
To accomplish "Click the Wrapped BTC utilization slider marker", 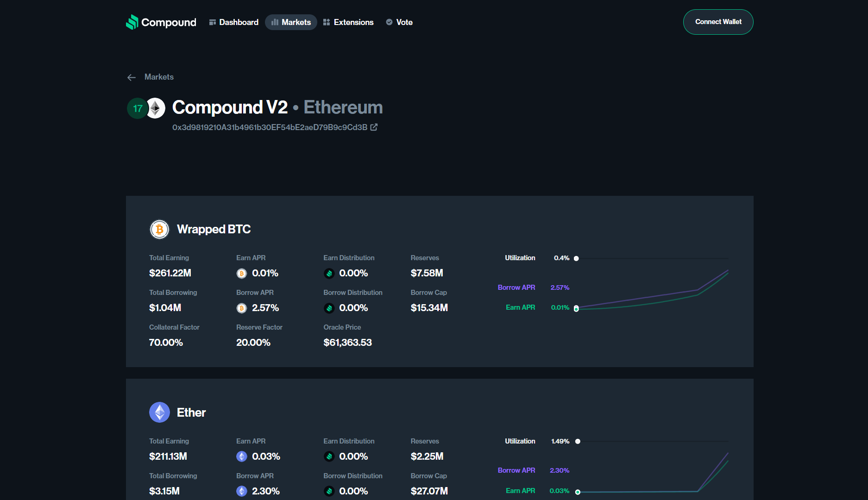I will (576, 258).
